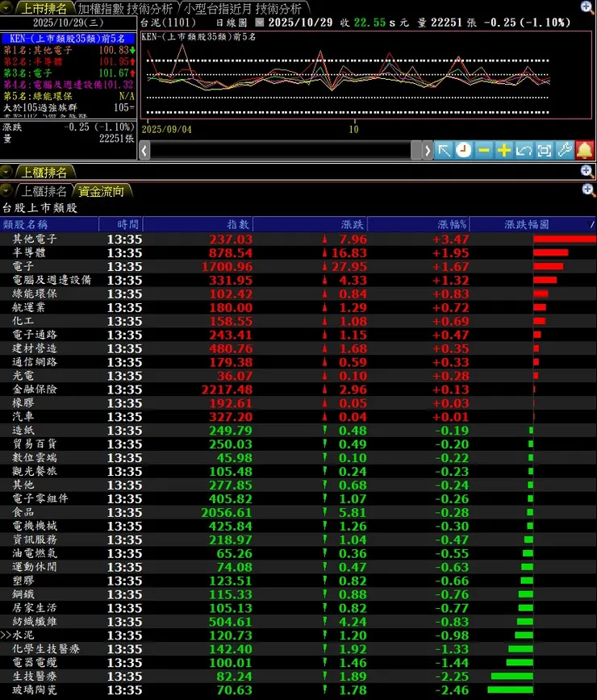Viewport: 597px width, 700px height.
Task: Click the chart scrollbar right arrow
Action: 428,151
